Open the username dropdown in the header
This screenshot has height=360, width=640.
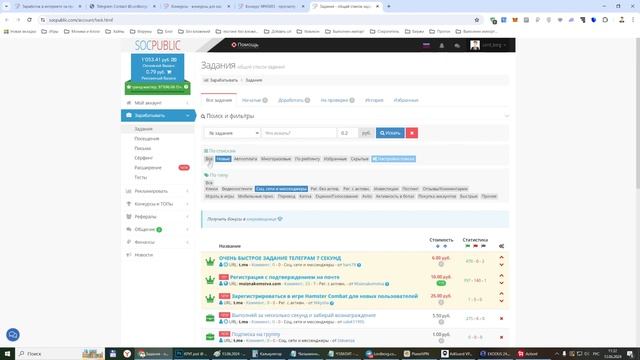click(494, 45)
